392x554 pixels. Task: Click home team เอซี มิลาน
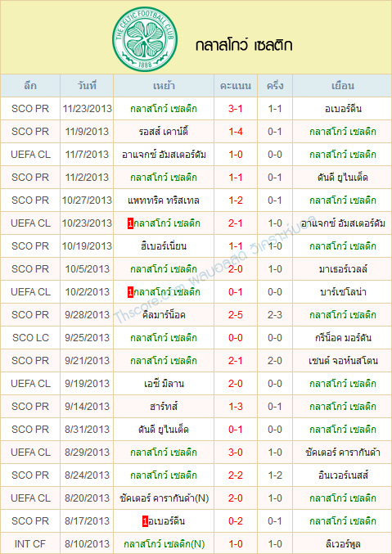pyautogui.click(x=164, y=384)
